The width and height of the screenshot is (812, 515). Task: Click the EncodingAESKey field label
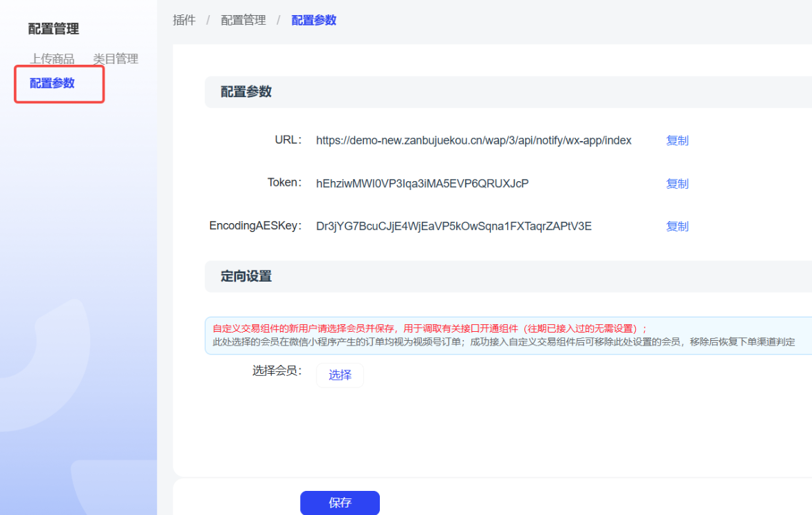click(x=255, y=226)
